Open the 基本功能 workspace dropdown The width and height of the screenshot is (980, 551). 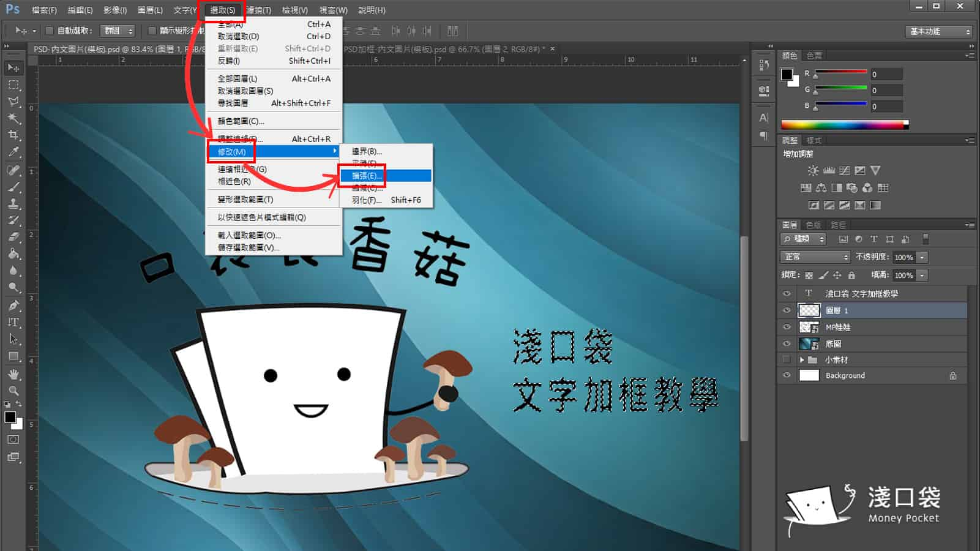938,31
